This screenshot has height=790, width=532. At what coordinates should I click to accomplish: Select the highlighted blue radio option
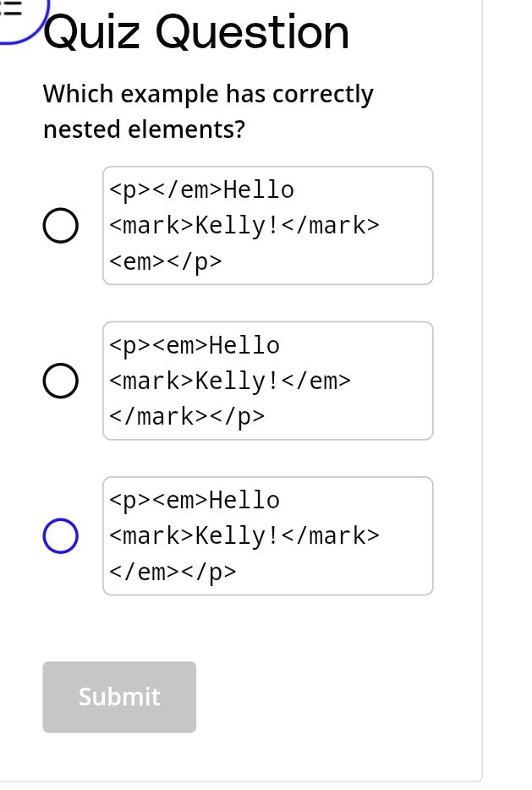click(x=60, y=535)
